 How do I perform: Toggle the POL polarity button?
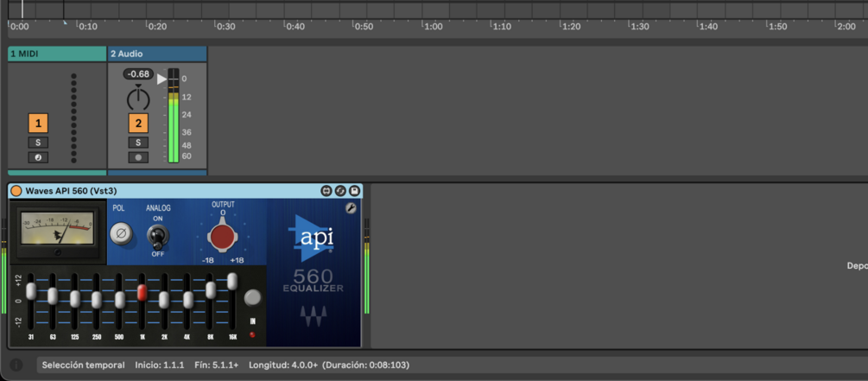pyautogui.click(x=121, y=233)
